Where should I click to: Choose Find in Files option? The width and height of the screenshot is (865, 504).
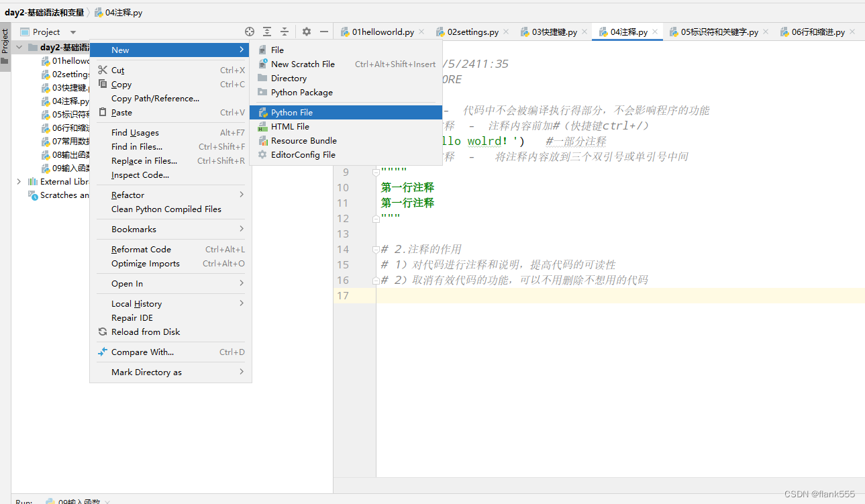pyautogui.click(x=170, y=146)
